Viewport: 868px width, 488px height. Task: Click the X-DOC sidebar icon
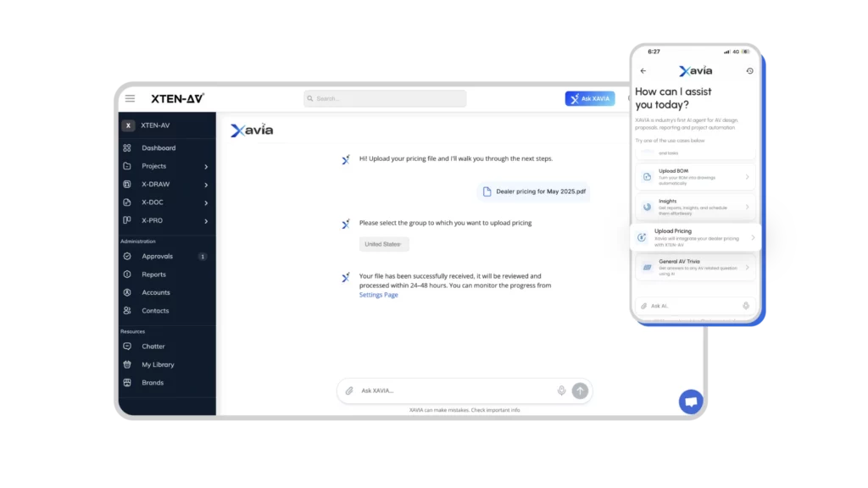coord(127,202)
